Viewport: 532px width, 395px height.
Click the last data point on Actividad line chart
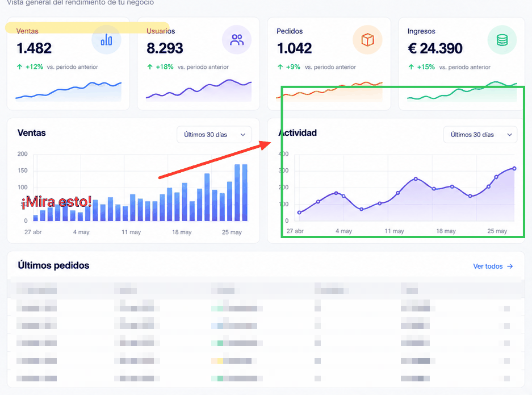pyautogui.click(x=514, y=168)
